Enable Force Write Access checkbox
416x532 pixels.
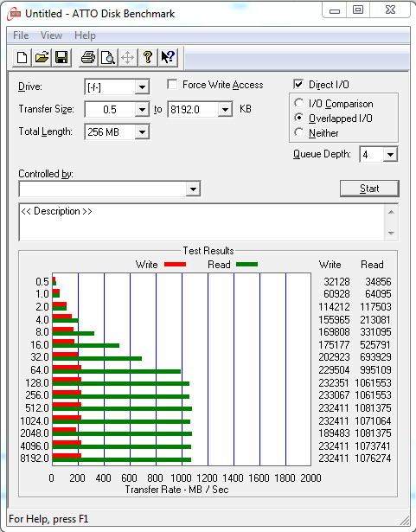pyautogui.click(x=172, y=85)
